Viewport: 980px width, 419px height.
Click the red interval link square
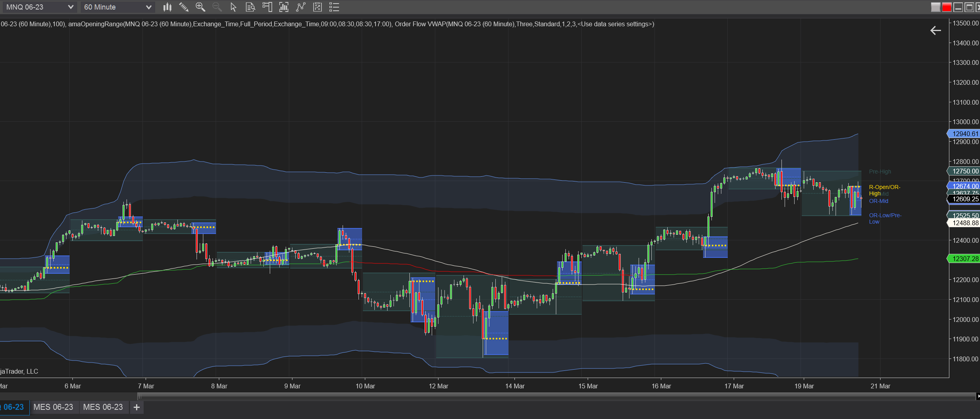point(947,7)
